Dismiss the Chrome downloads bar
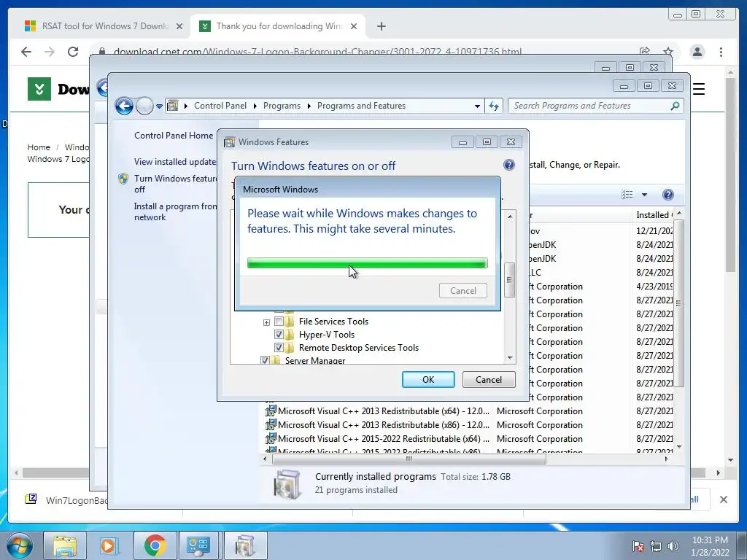 723,499
